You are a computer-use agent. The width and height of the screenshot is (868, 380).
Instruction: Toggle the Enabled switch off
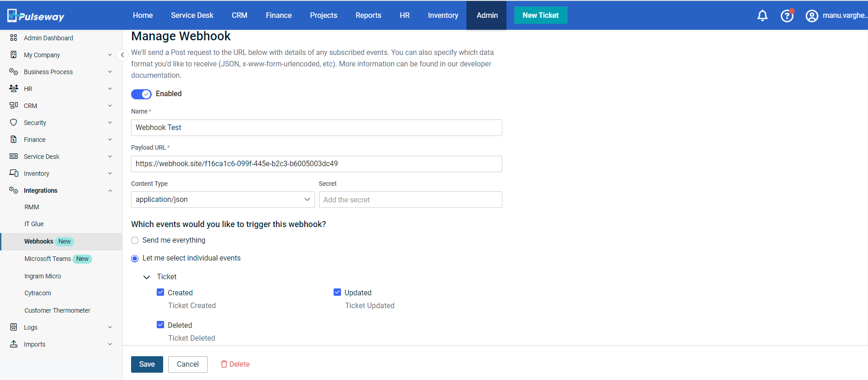[141, 94]
